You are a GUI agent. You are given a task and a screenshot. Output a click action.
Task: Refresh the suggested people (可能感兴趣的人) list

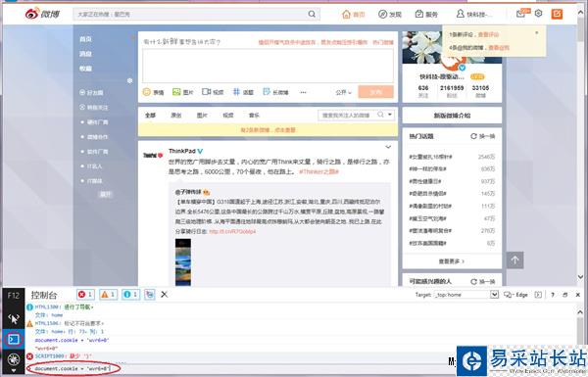point(482,281)
